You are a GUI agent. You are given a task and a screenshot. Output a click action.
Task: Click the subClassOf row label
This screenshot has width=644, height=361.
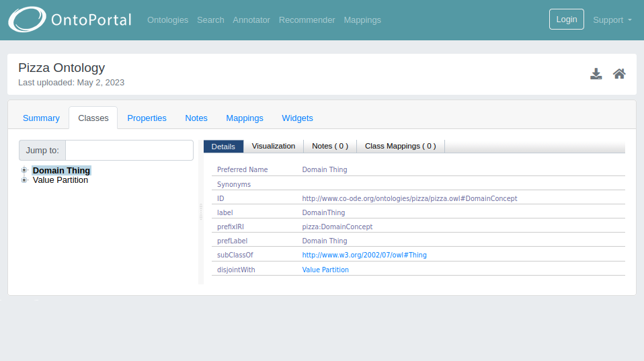pyautogui.click(x=235, y=255)
